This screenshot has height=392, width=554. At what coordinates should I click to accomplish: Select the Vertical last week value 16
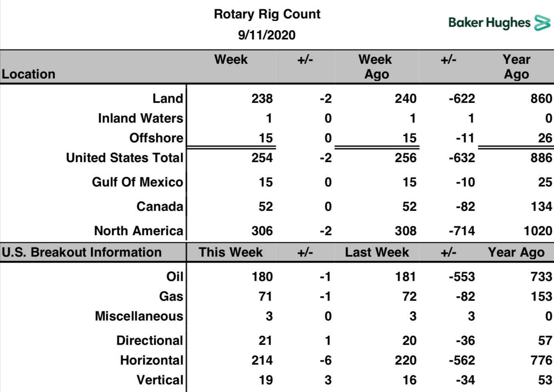point(409,380)
